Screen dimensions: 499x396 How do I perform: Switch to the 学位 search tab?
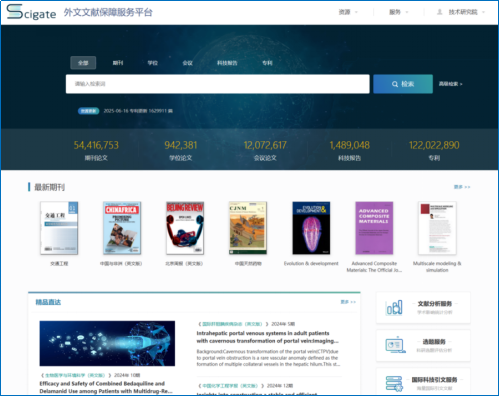pyautogui.click(x=153, y=63)
